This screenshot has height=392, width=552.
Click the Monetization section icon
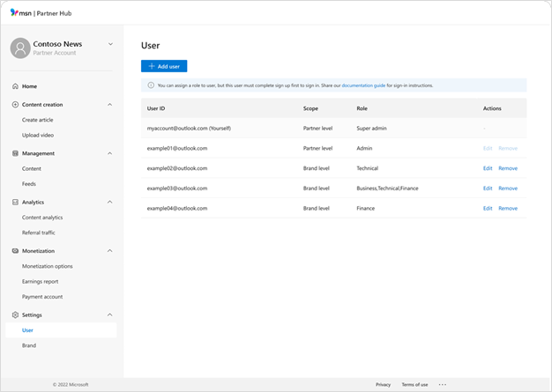pos(15,251)
